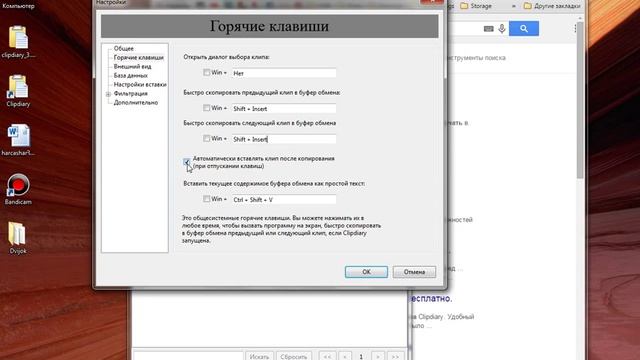Go to first page with << button
This screenshot has height=360, width=640.
(x=327, y=356)
